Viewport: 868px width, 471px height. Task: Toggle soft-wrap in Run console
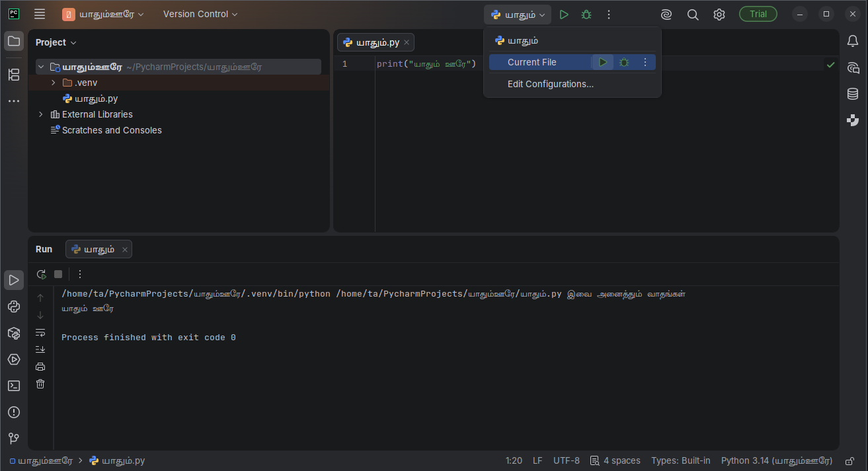pyautogui.click(x=40, y=332)
